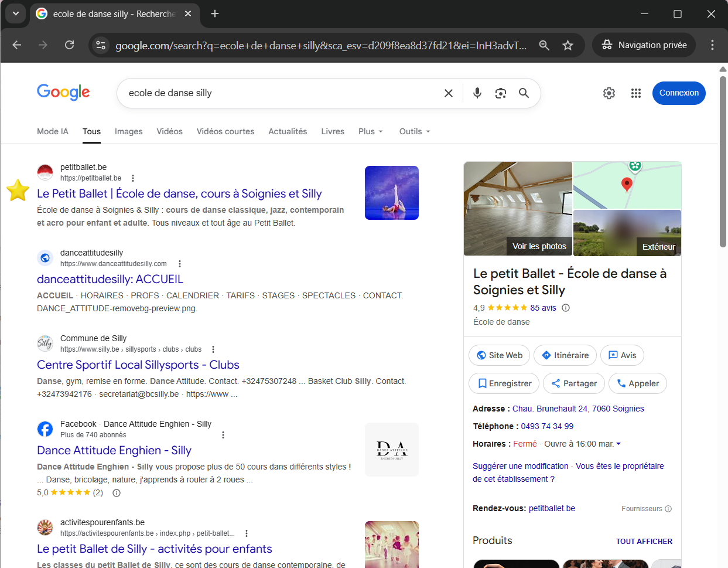The height and width of the screenshot is (568, 728).
Task: Click Vous êtes le propriétaire link
Action: [x=568, y=472]
